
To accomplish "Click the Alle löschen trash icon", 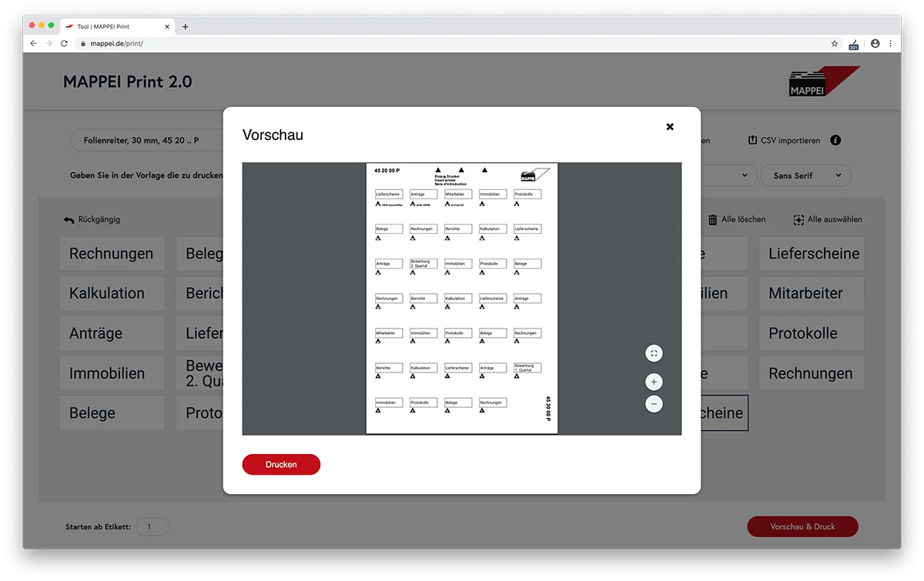I will [x=713, y=220].
